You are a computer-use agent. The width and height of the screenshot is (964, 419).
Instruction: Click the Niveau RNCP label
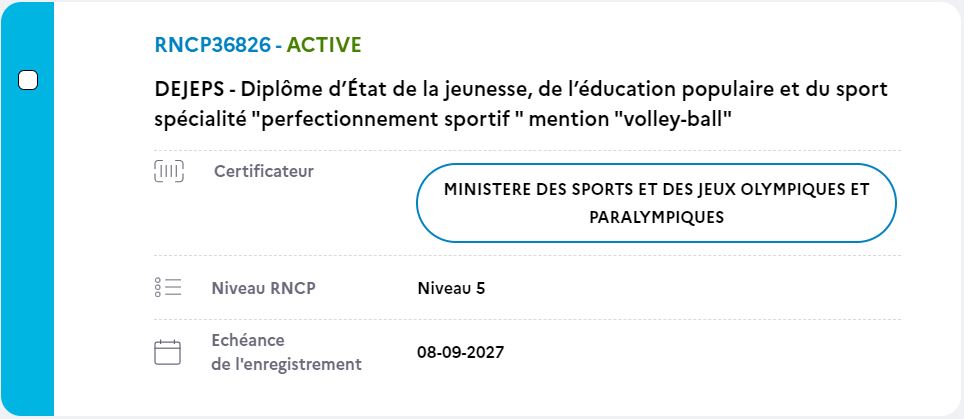[263, 288]
